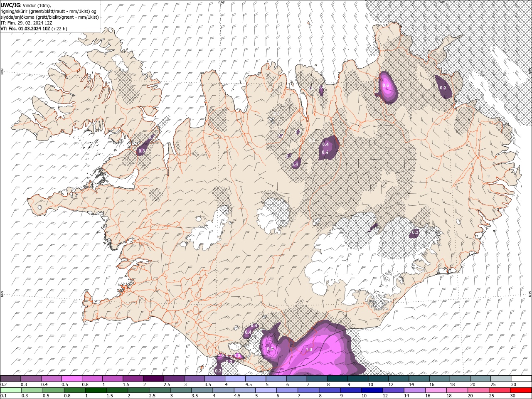Select the initial time line 'IT: Fim. 29. 02. 2024 12Z'

tap(27, 23)
